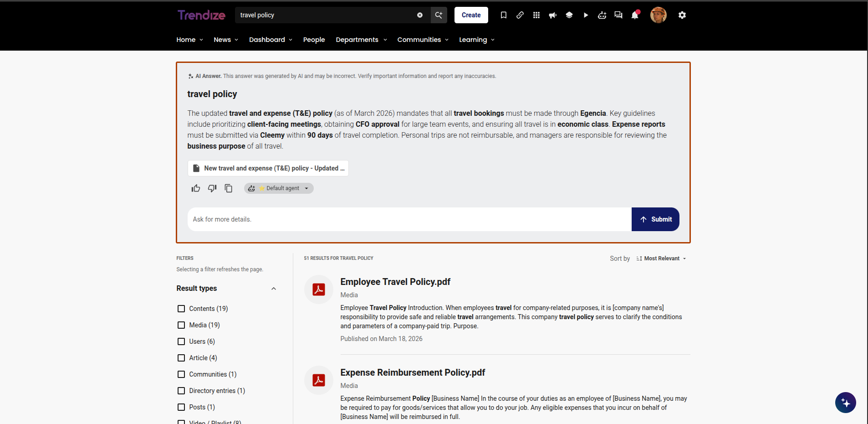The width and height of the screenshot is (868, 424).
Task: Open Employee Travel Policy.pdf result
Action: (395, 282)
